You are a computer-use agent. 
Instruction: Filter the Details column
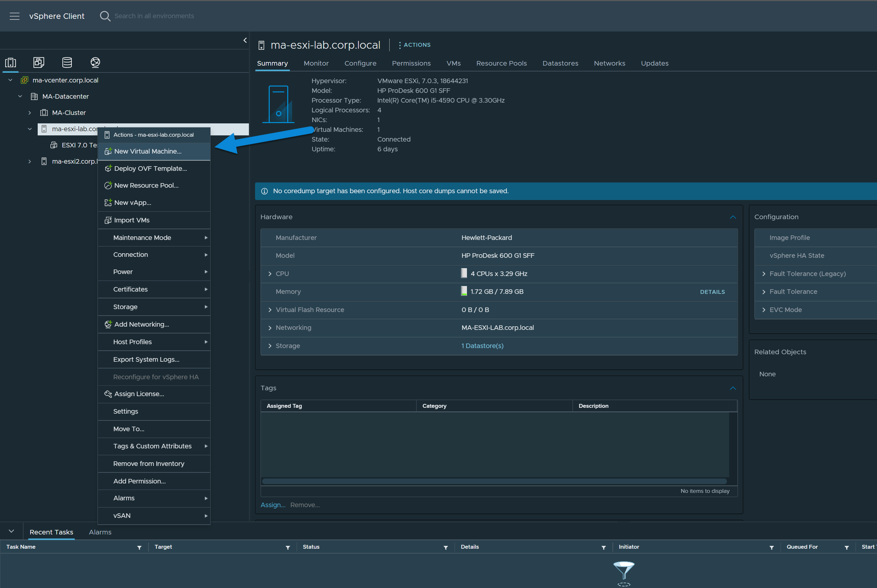point(604,547)
